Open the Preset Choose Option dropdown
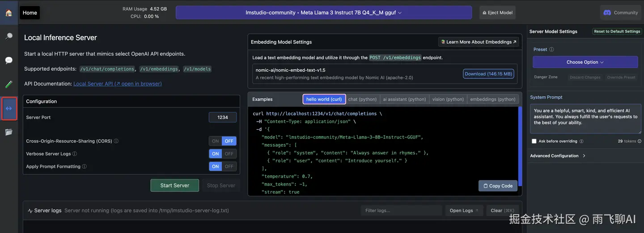644x233 pixels. (x=585, y=62)
